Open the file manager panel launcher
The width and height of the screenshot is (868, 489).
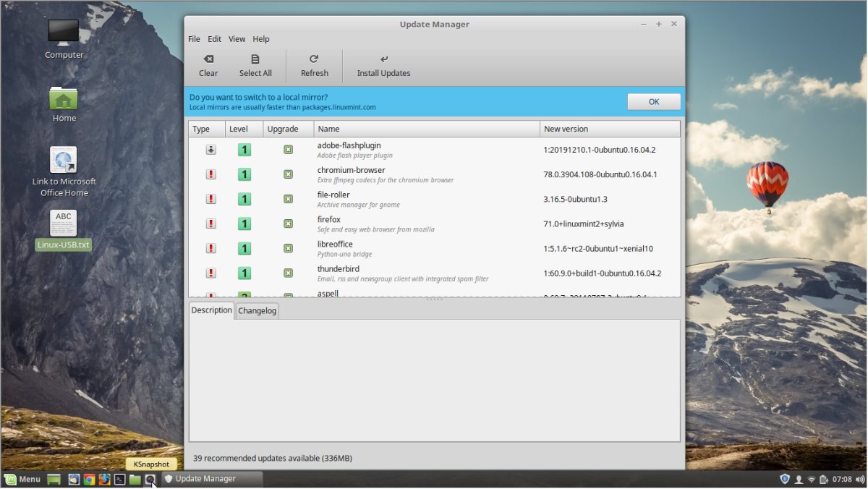click(135, 479)
